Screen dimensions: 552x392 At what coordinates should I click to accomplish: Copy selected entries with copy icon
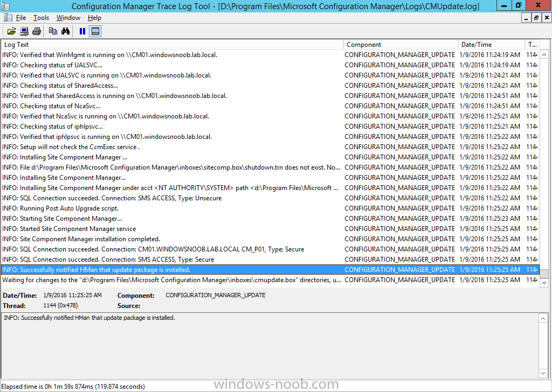coord(53,31)
